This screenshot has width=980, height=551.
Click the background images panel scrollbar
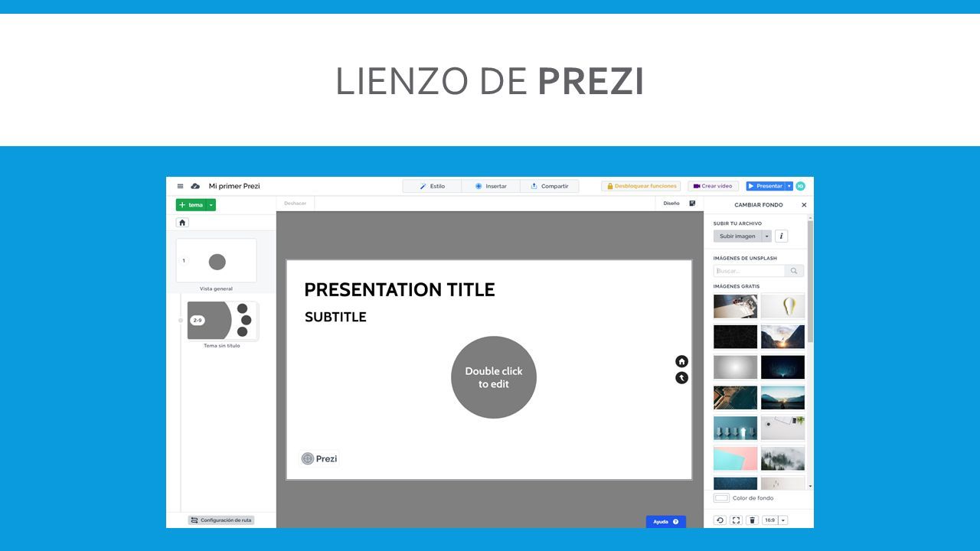(x=810, y=283)
